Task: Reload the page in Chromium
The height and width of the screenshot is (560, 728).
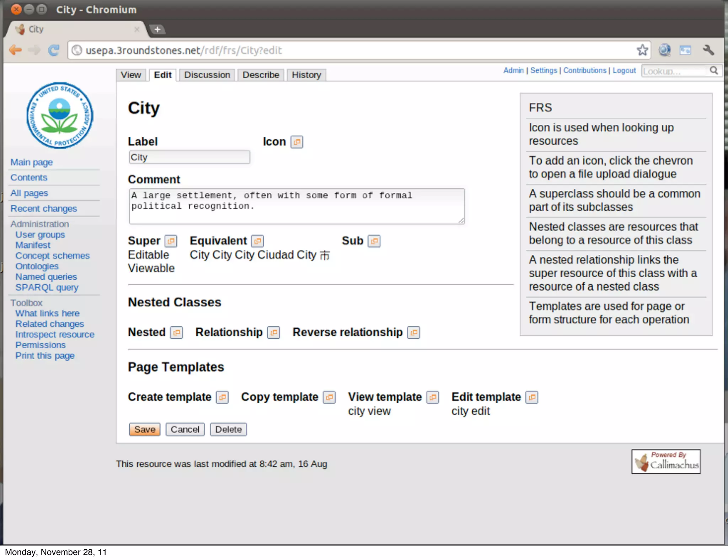Action: point(54,50)
